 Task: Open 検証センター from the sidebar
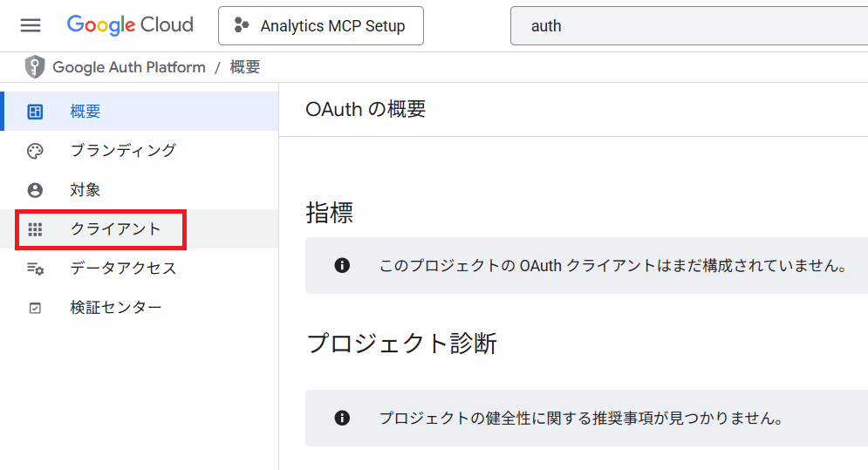point(115,308)
